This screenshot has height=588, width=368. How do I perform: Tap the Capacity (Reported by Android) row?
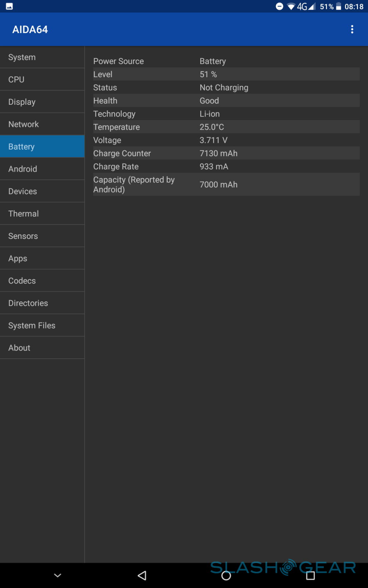click(x=226, y=184)
